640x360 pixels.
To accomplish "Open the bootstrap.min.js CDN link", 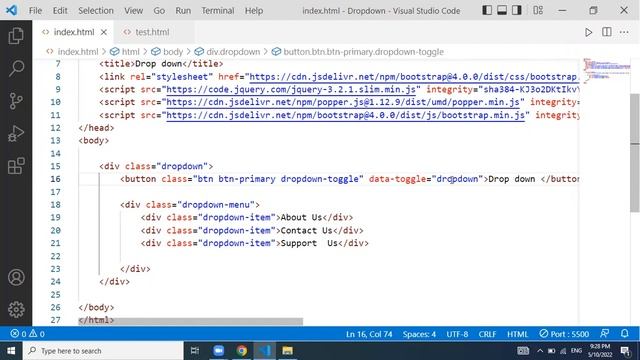I will coord(345,115).
